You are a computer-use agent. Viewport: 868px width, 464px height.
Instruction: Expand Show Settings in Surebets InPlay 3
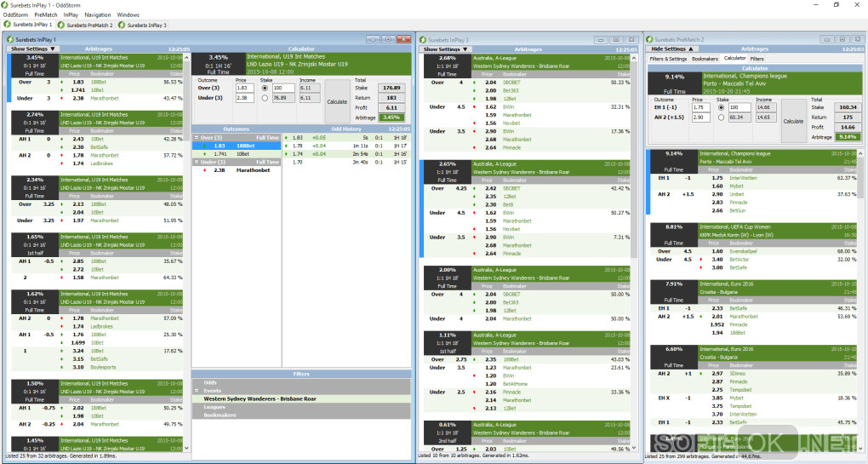(445, 49)
